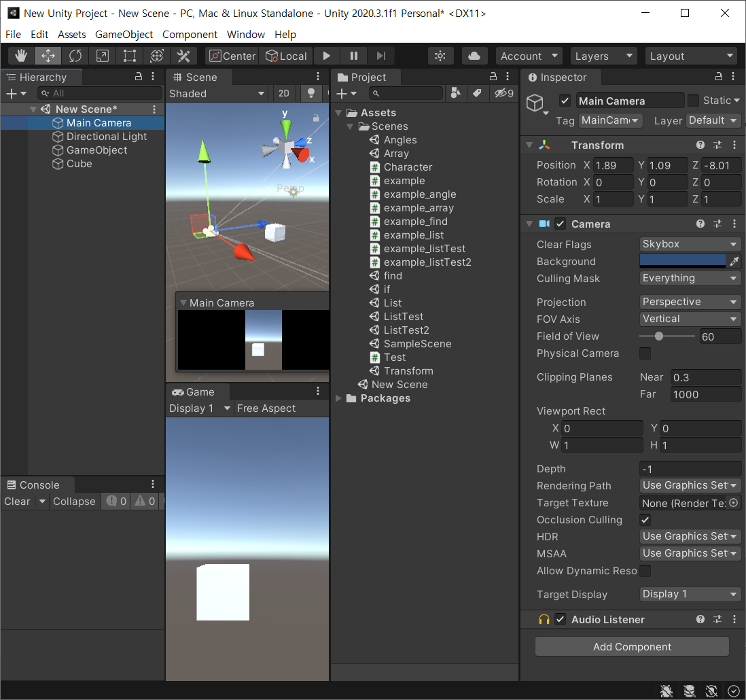The image size is (746, 700).
Task: Open Hierarchy panel options menu
Action: (153, 77)
